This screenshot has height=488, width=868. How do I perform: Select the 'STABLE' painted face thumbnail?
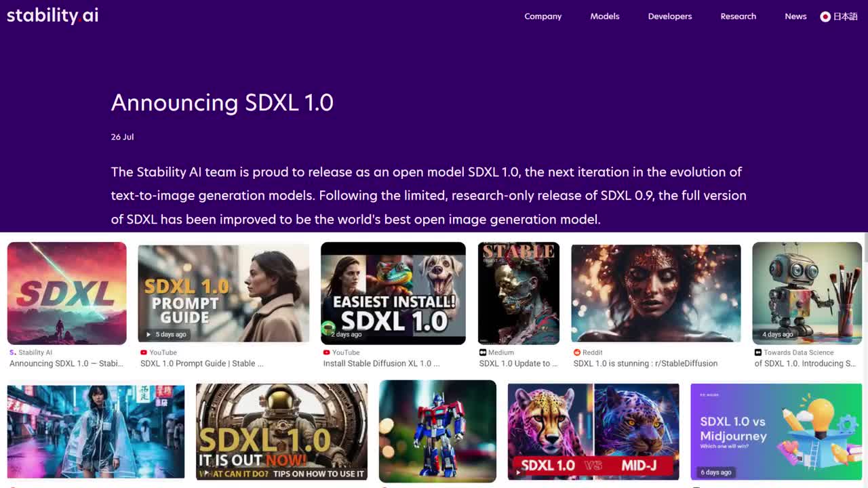click(519, 293)
